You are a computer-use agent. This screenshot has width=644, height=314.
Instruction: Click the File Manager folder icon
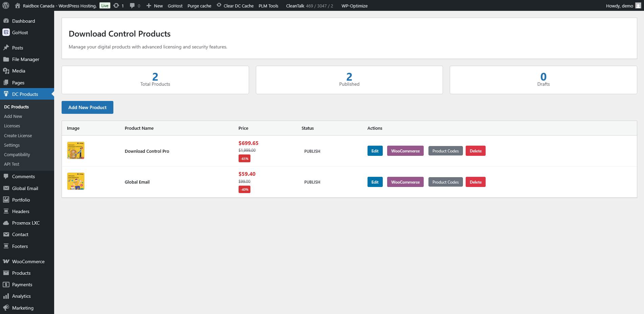pyautogui.click(x=6, y=59)
